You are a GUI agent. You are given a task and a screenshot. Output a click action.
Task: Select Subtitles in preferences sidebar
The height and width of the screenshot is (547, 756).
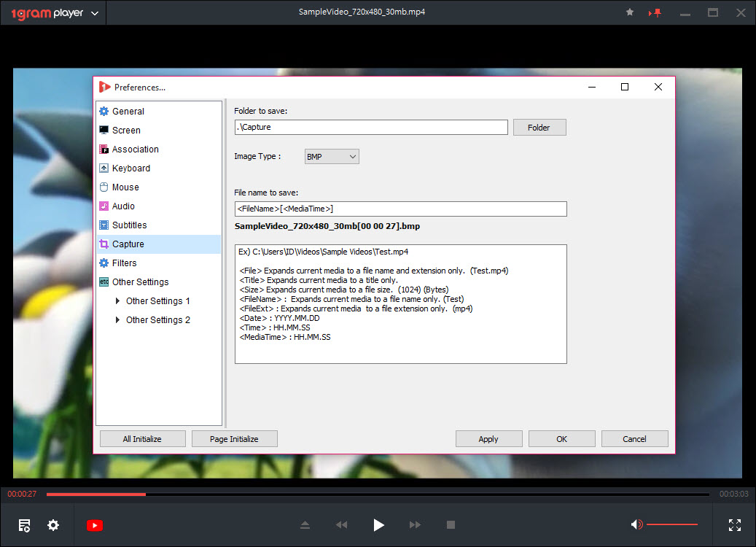129,225
